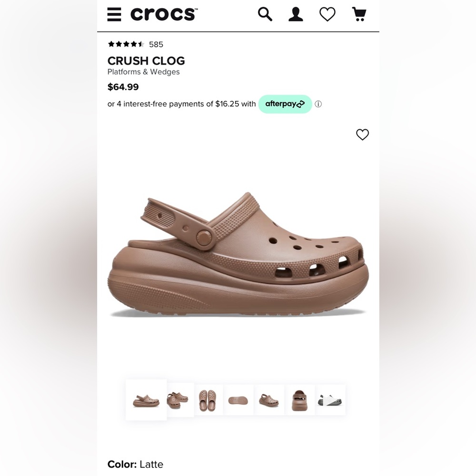476x476 pixels.
Task: Click the white clog variant thumbnail
Action: [330, 400]
